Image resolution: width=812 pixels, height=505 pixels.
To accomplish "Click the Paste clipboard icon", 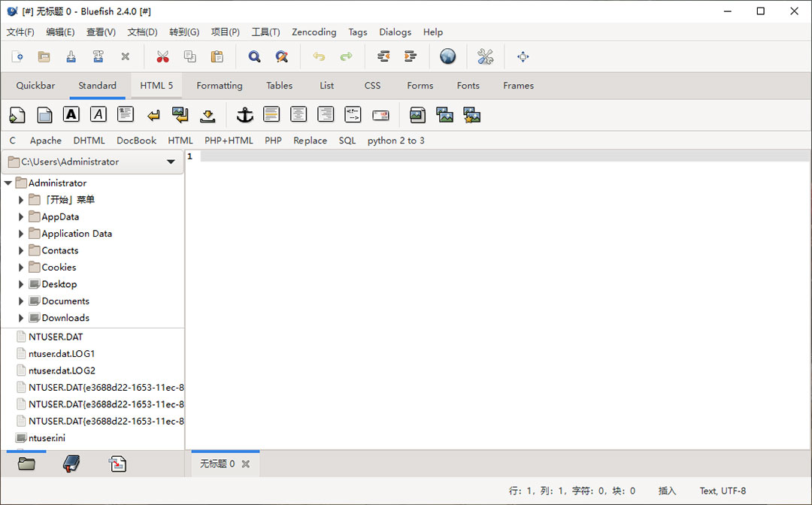I will [x=217, y=57].
